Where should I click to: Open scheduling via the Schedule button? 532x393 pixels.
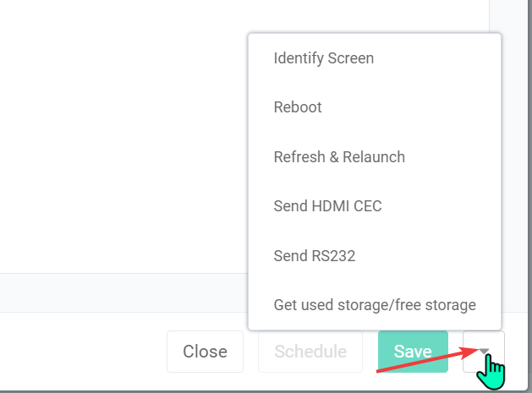coord(310,352)
